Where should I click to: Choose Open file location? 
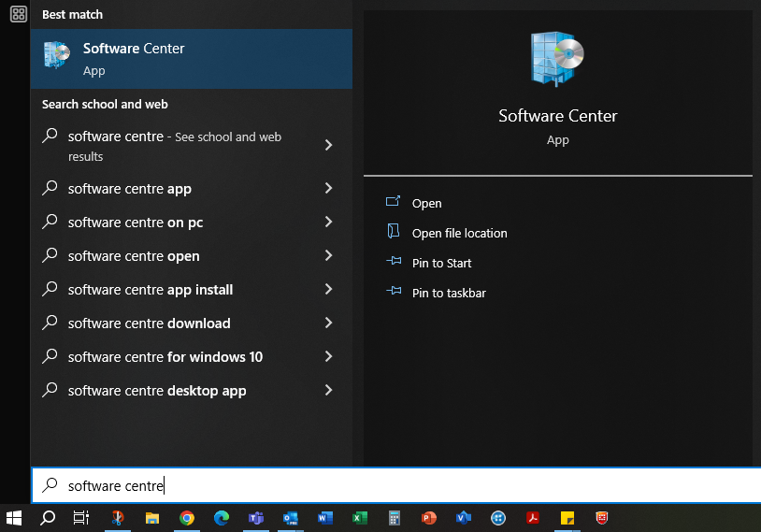(x=459, y=233)
